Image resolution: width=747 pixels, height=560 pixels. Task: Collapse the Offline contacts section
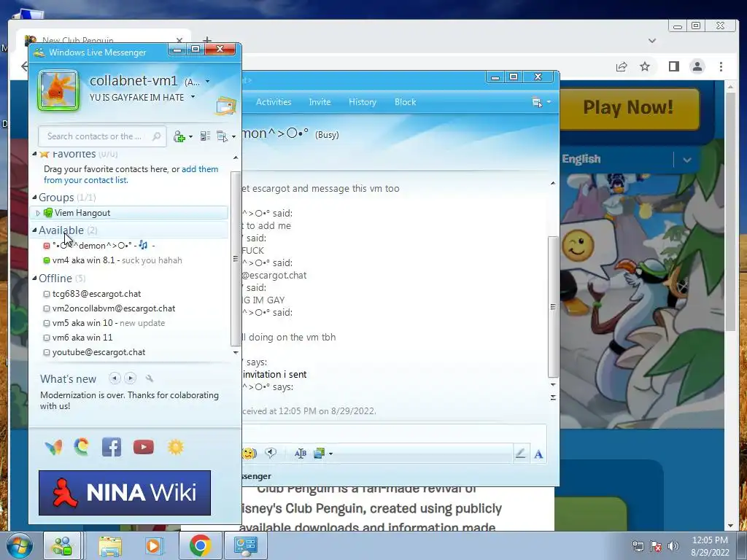pyautogui.click(x=35, y=278)
